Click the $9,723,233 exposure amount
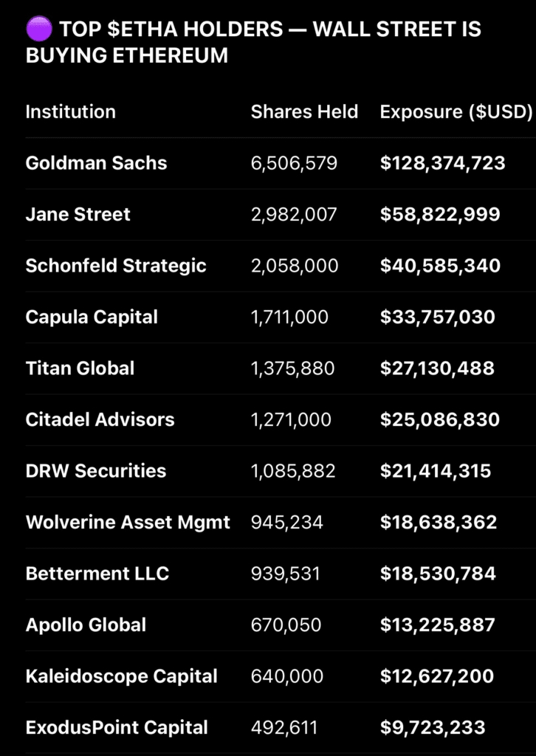536x756 pixels. [433, 728]
